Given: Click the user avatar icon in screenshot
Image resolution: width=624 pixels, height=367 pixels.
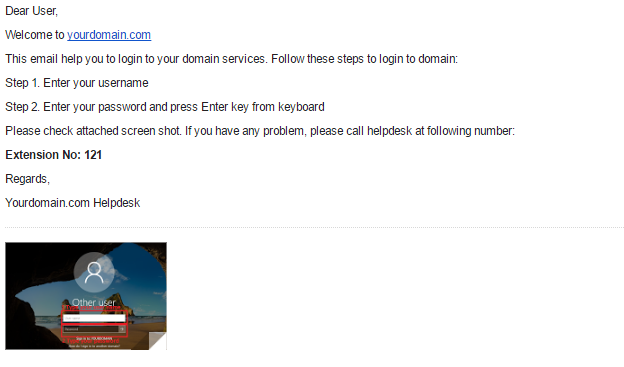Looking at the screenshot, I should pos(94,273).
